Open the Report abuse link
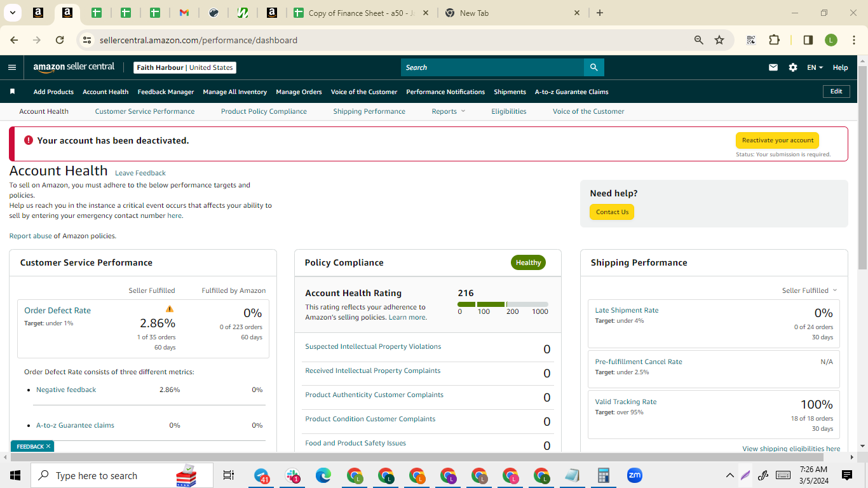 coord(31,236)
